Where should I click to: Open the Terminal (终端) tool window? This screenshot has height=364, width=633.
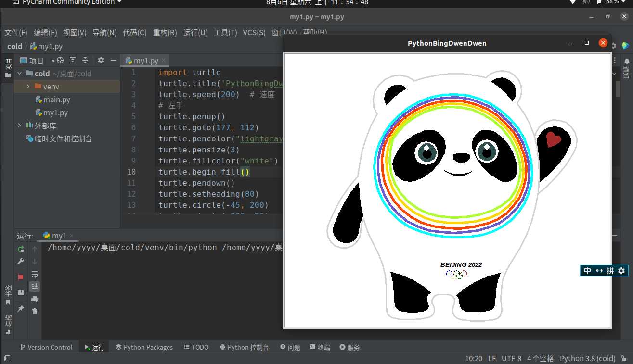coord(320,347)
